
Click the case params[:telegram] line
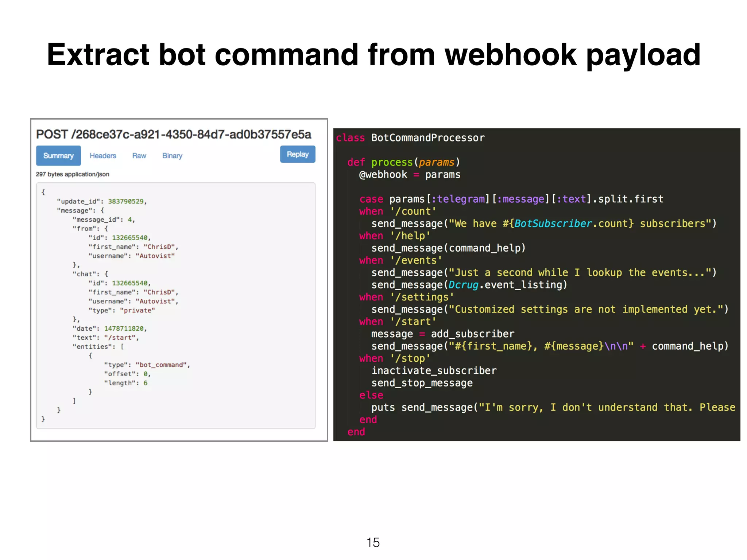[511, 199]
